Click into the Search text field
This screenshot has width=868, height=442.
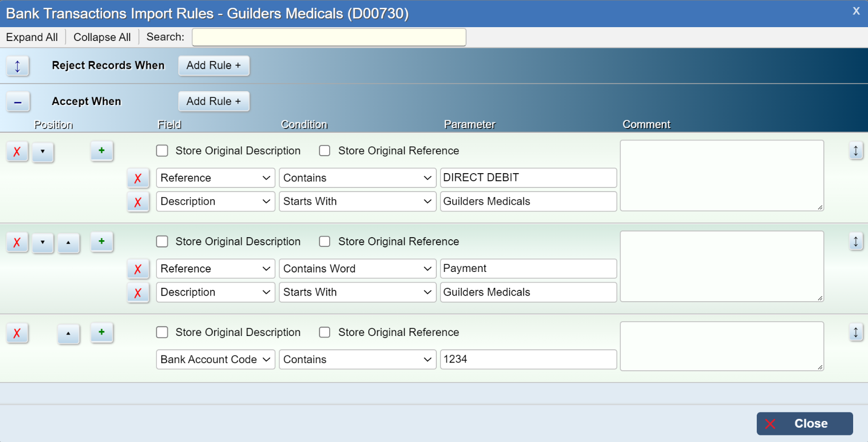(x=329, y=37)
